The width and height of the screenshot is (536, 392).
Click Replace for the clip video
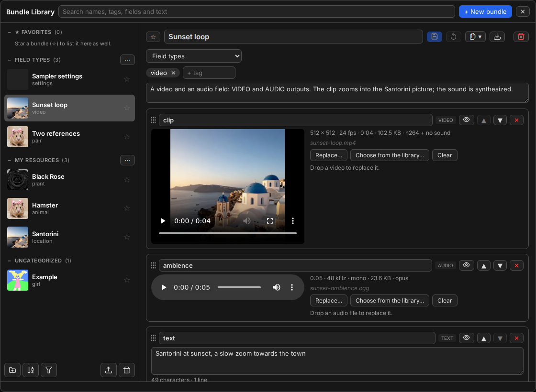[x=328, y=155]
